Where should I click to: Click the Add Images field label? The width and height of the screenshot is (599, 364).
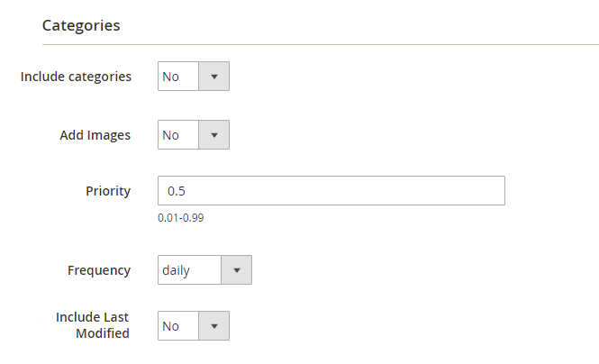point(95,135)
